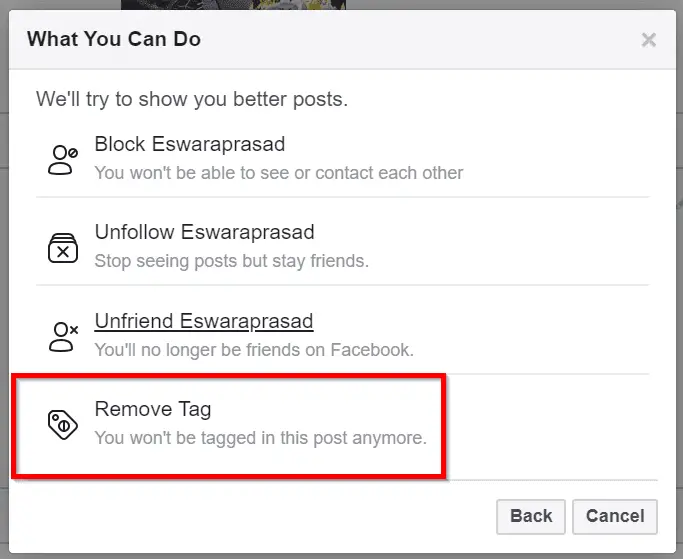
Task: Click the photo thumbnail peeking above the dialog
Action: [233, 4]
